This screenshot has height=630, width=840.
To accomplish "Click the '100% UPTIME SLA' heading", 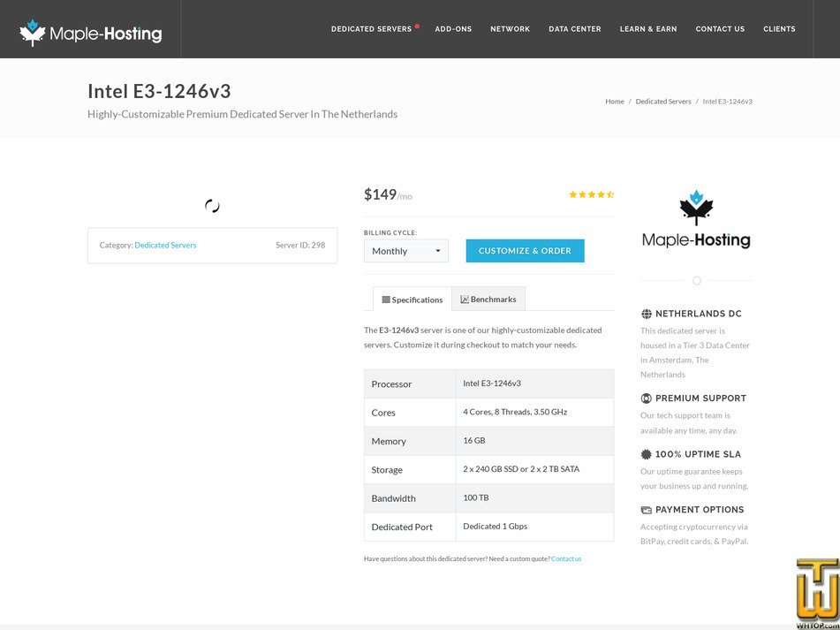I will (698, 454).
